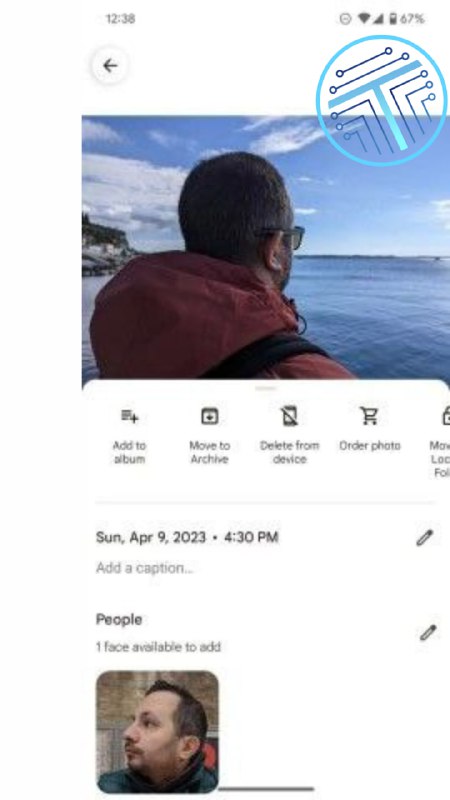
Task: Tap the Move to Archive icon
Action: click(210, 417)
